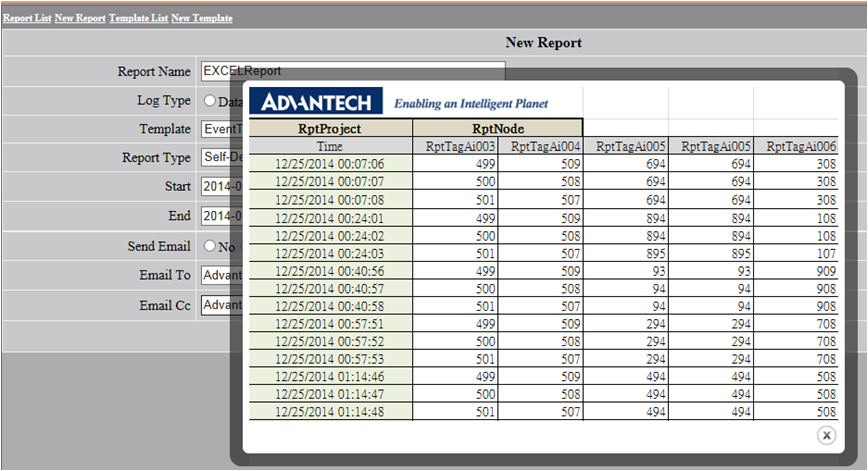Select timestamp 12/25/2014 00:57:52
Screen dimensions: 868x471
(x=330, y=341)
